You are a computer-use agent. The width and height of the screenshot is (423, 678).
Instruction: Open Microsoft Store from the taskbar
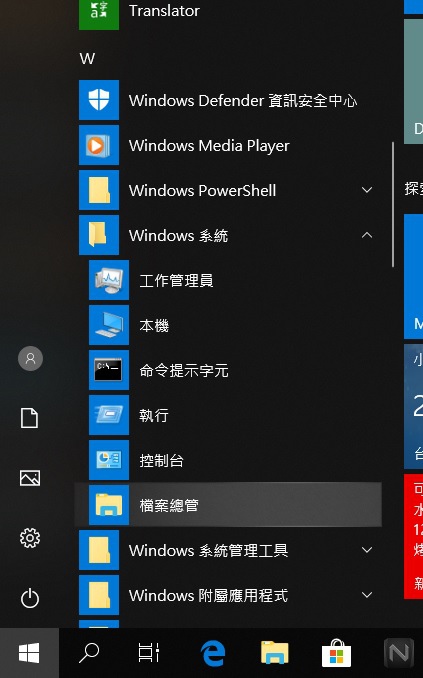336,653
